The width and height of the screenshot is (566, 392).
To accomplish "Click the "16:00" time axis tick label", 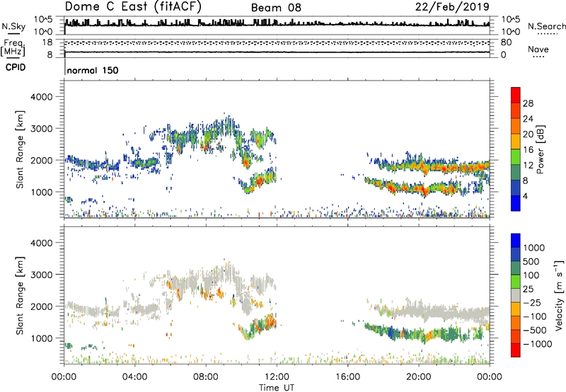I will tap(347, 377).
